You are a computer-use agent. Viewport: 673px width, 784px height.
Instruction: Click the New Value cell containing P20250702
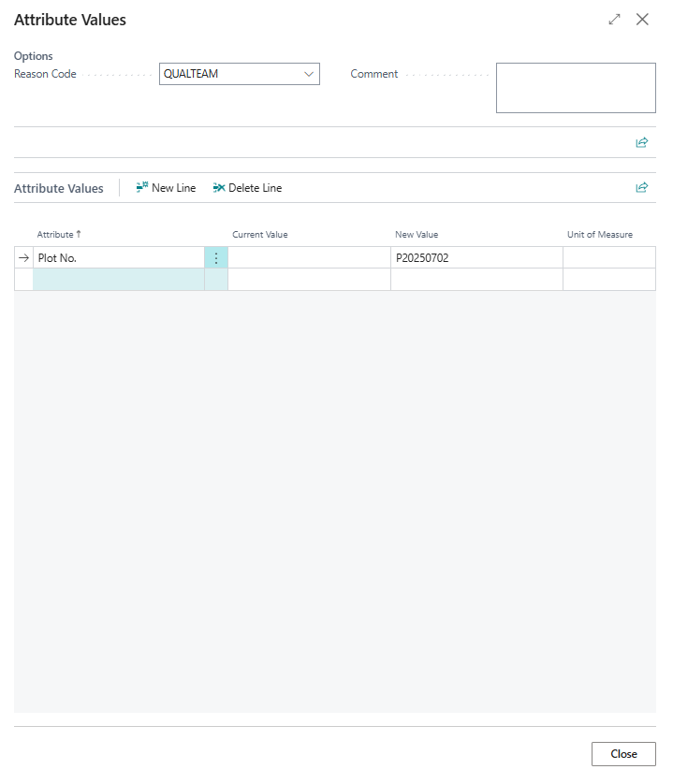[475, 258]
